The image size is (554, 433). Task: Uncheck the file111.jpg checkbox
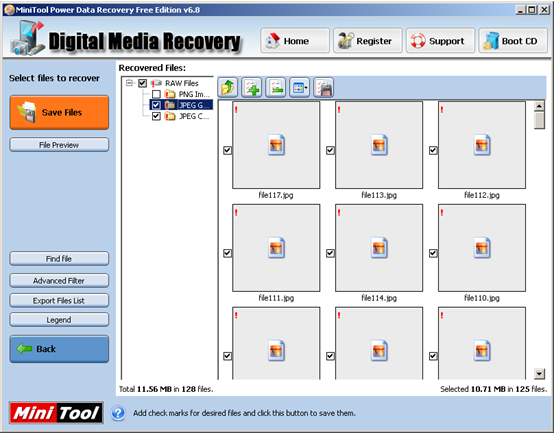(x=228, y=253)
